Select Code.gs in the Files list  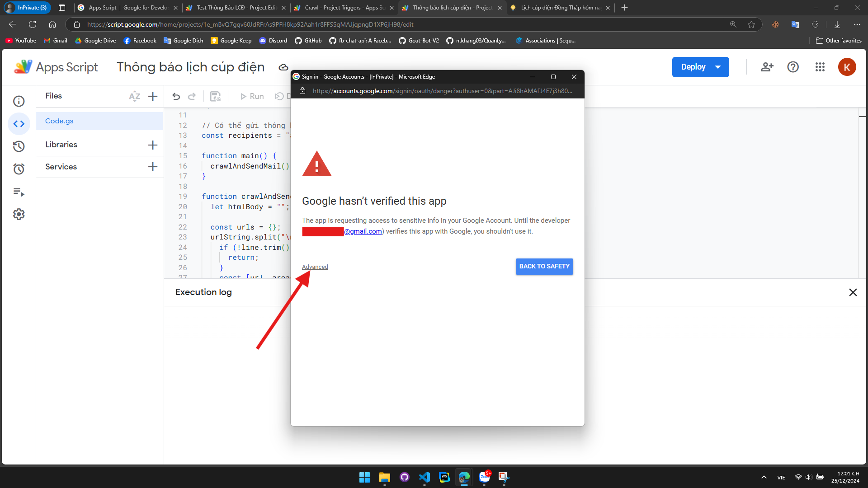click(59, 121)
